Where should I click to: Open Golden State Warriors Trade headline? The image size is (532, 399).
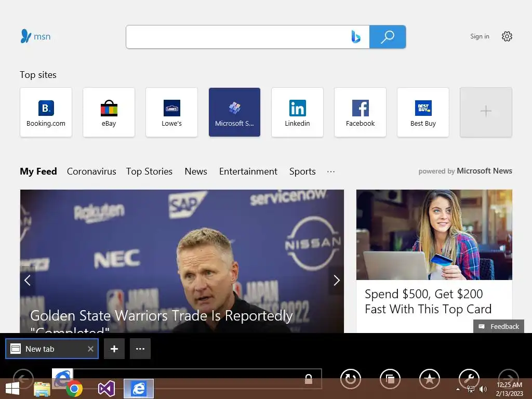pyautogui.click(x=161, y=321)
